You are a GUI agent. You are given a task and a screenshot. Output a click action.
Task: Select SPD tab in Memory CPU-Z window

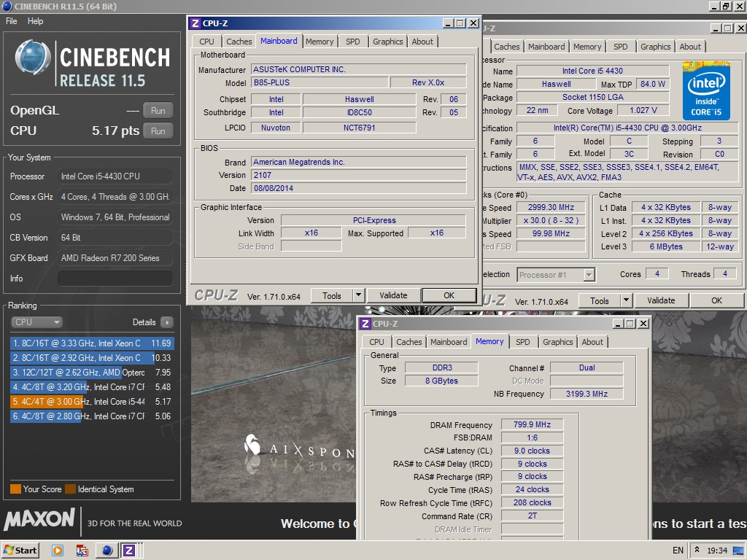coord(522,342)
